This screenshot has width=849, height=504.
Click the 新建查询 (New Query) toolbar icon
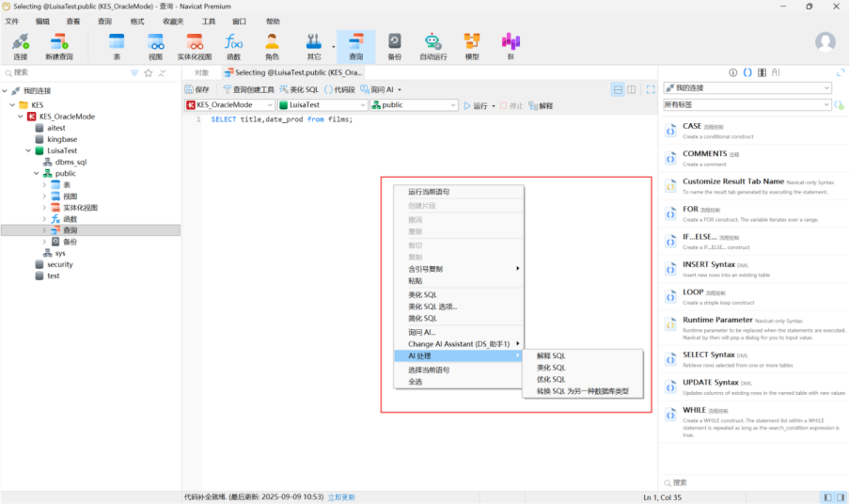[58, 46]
